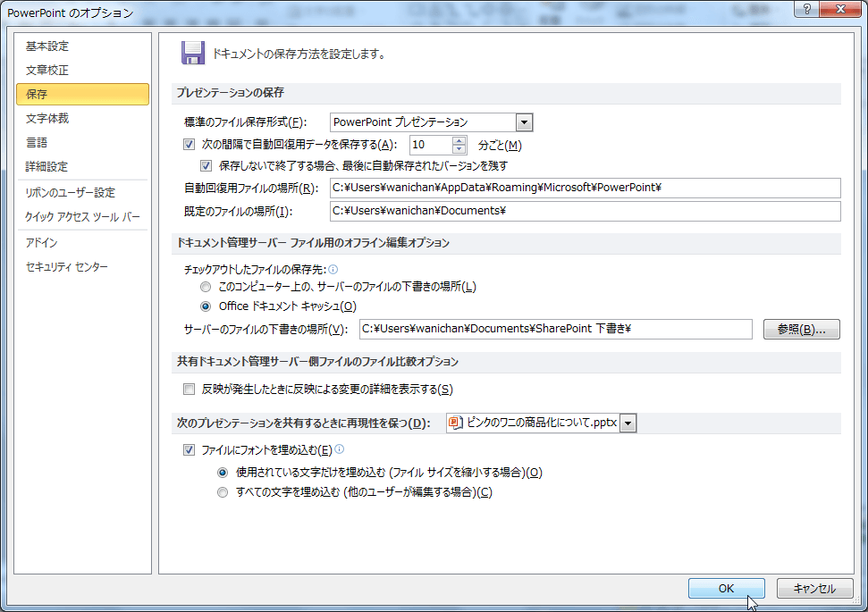Open クイック アクセス ツール バー category
This screenshot has width=868, height=612.
point(82,217)
